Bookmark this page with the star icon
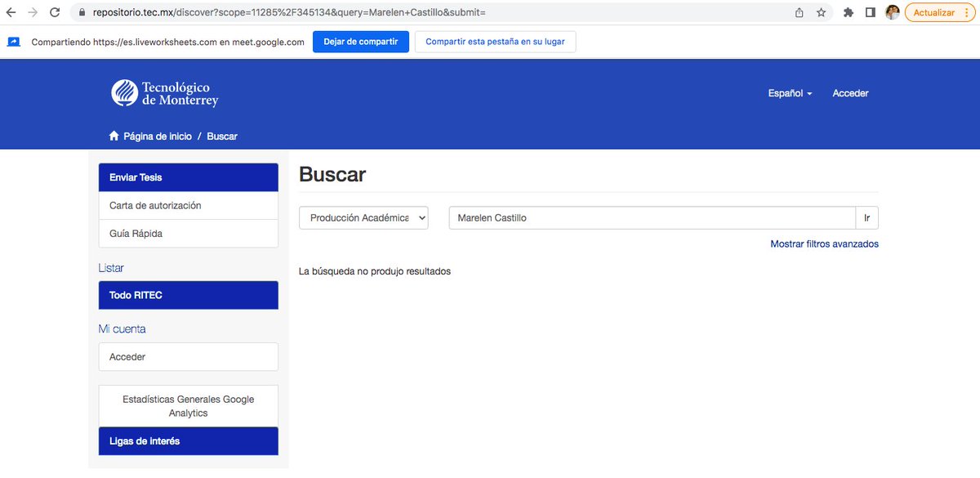 click(x=821, y=13)
